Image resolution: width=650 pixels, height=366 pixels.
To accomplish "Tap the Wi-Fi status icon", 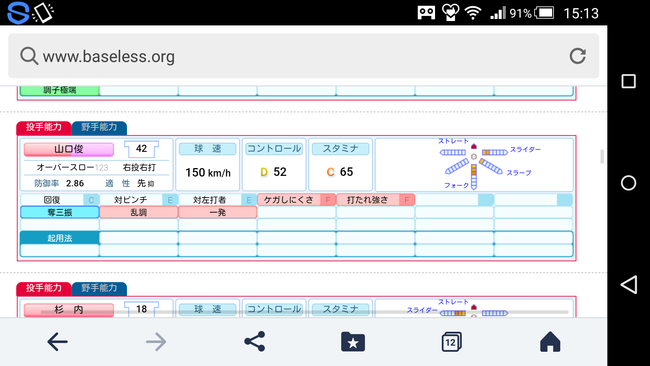I will tap(473, 13).
